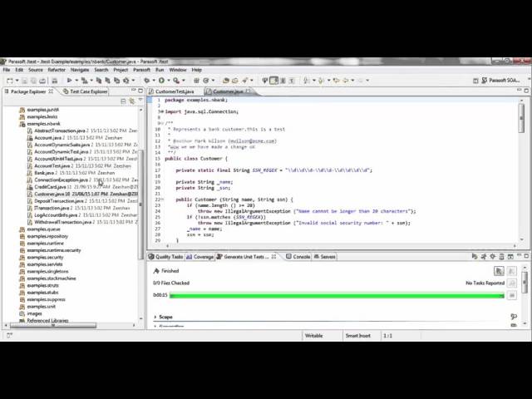
Task: Collapse the Customer constructor at line 22
Action: pyautogui.click(x=161, y=199)
